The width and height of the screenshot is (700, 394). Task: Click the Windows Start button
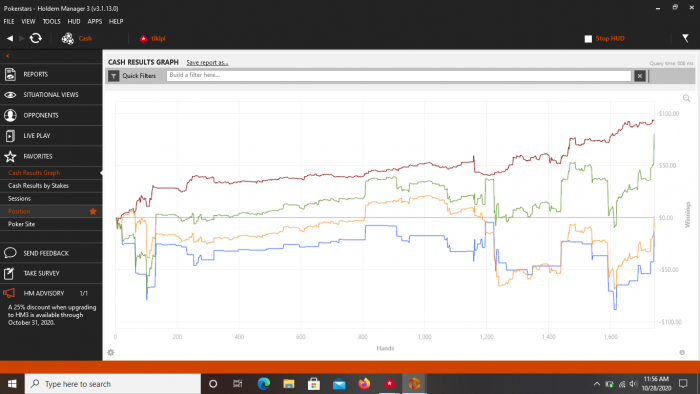click(12, 384)
